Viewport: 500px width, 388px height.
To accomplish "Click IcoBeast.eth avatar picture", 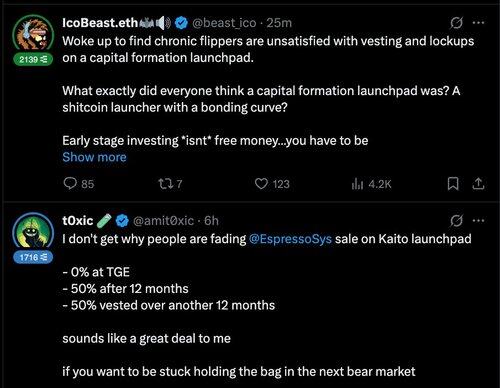I will [33, 35].
